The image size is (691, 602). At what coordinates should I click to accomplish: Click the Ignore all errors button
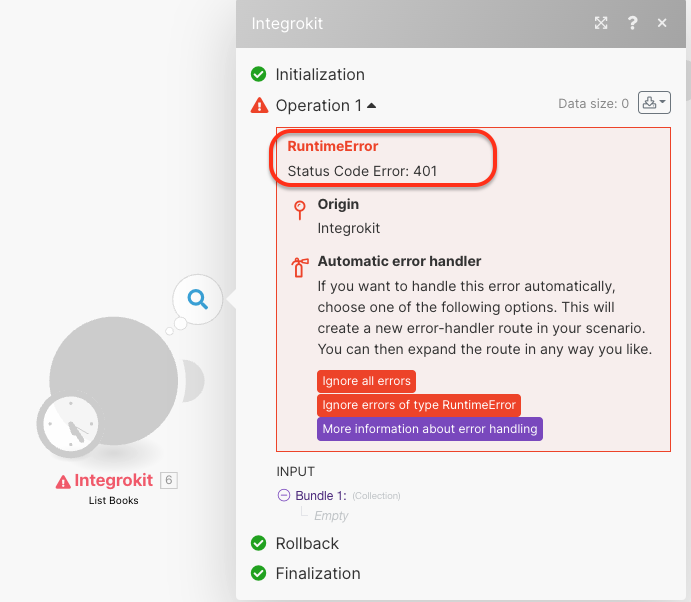[366, 381]
